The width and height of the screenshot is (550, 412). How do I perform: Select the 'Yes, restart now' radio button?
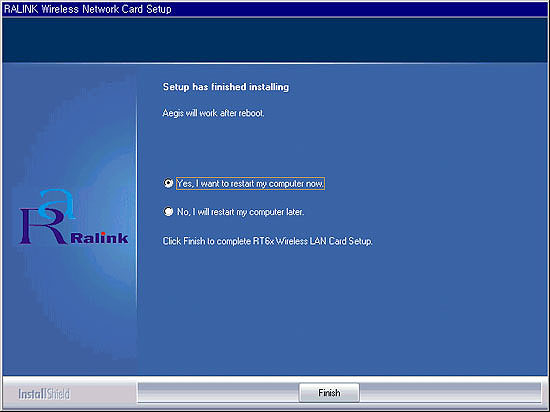(x=168, y=183)
